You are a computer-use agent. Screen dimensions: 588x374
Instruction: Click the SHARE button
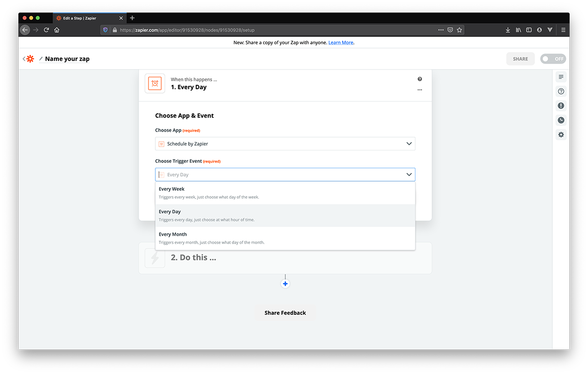[520, 59]
